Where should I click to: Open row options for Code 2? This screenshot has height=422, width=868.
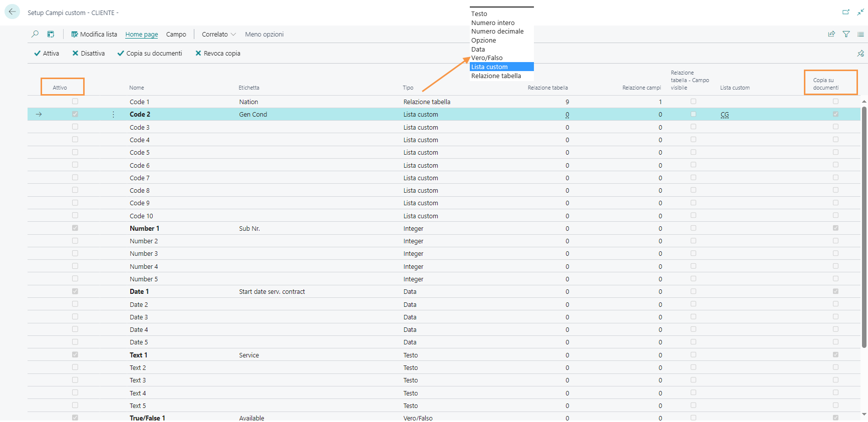click(x=113, y=115)
